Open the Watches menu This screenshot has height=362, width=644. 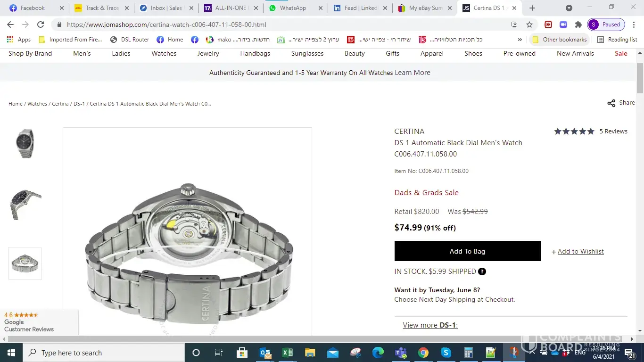[x=164, y=53]
